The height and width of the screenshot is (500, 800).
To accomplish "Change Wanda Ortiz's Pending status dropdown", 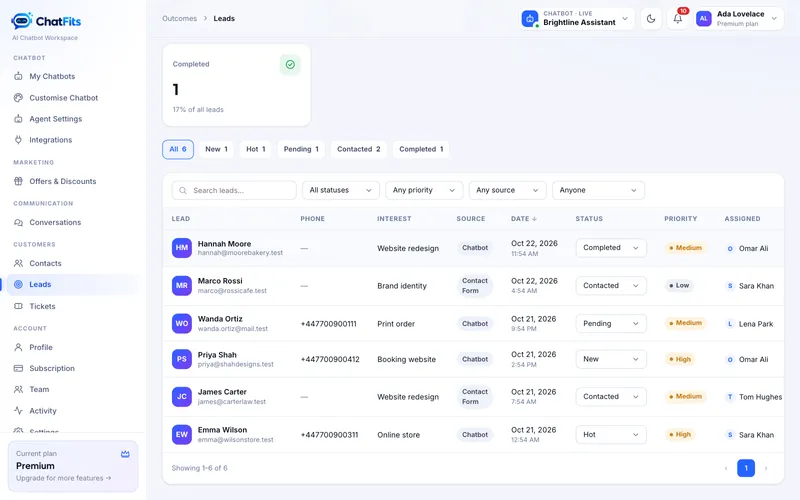I will pyautogui.click(x=611, y=323).
